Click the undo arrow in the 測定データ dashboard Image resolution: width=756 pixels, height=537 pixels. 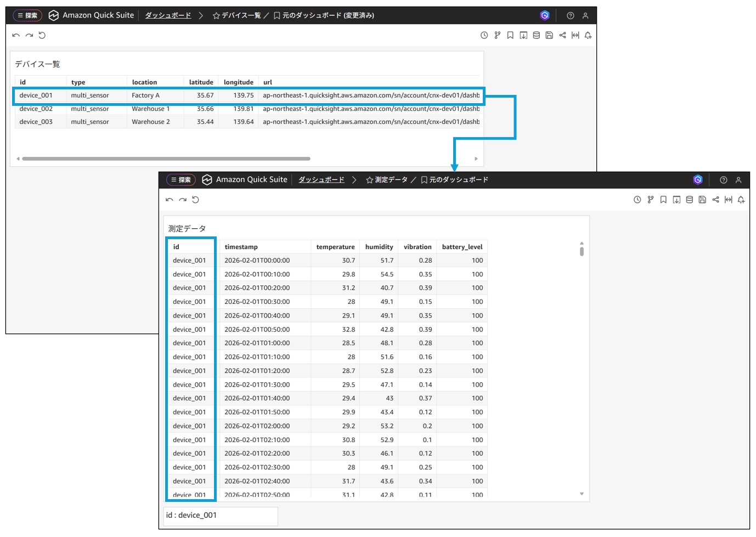(x=170, y=200)
